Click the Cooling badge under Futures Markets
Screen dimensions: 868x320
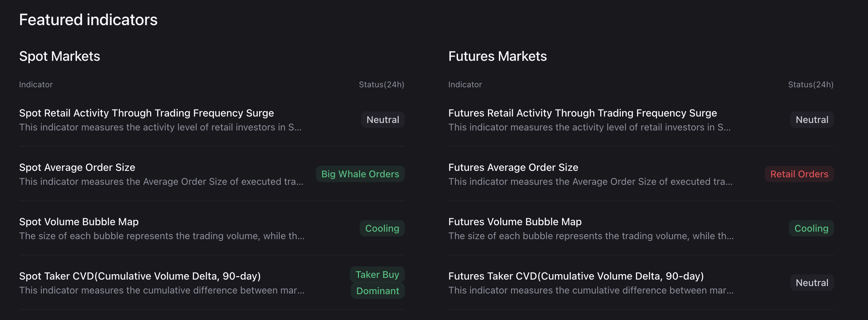[811, 228]
